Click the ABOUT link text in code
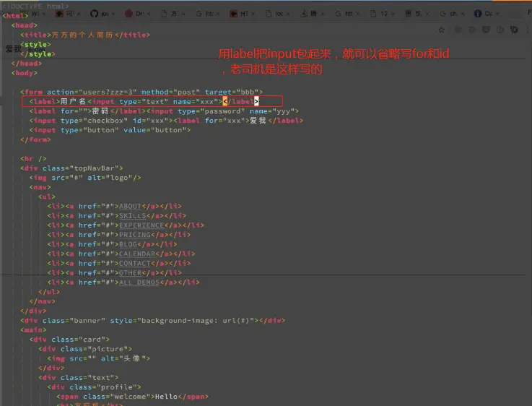 pyautogui.click(x=130, y=206)
